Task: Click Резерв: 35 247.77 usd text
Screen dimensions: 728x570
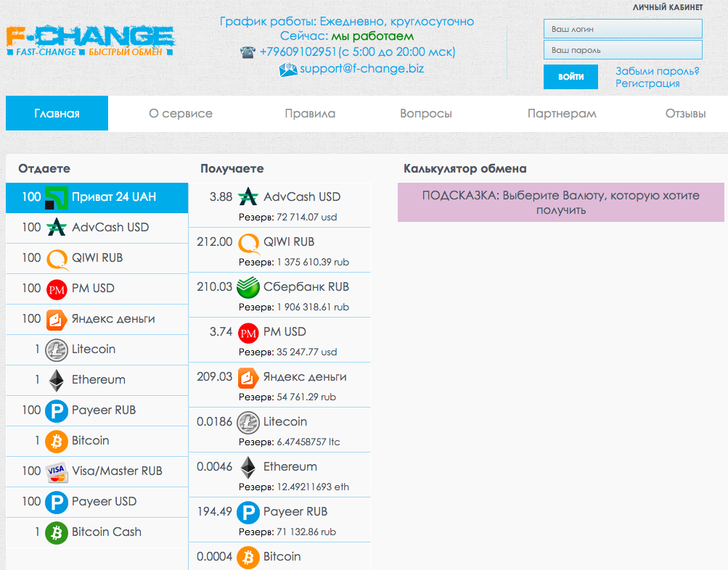Action: click(x=288, y=352)
